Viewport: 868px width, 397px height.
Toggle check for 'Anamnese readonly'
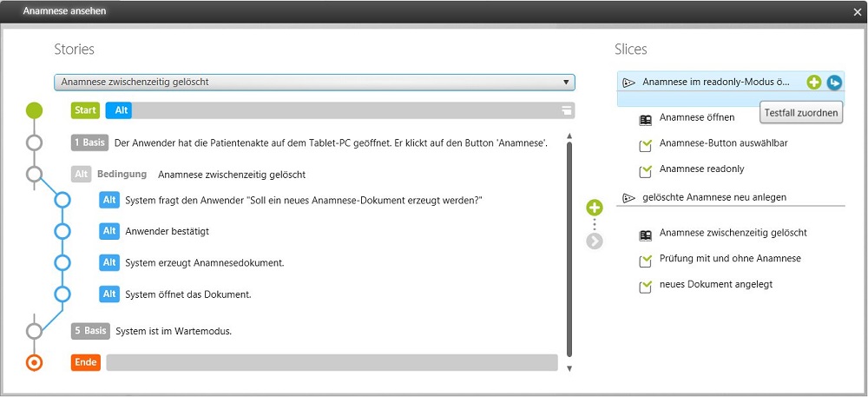(645, 171)
